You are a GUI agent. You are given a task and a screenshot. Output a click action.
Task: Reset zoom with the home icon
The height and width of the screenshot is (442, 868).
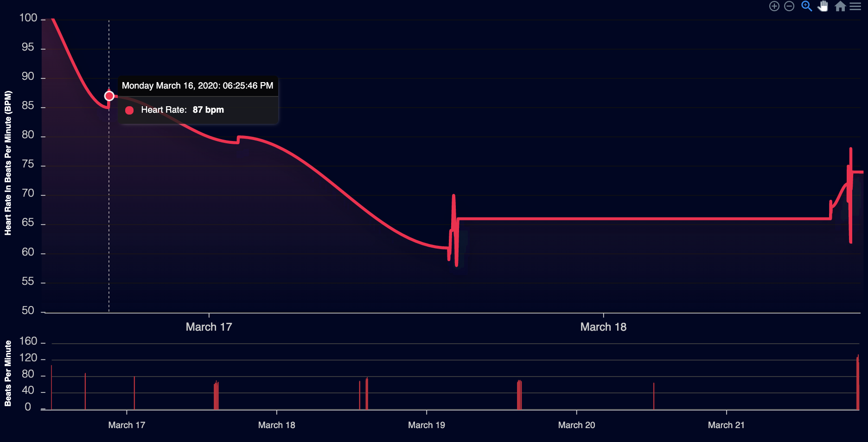click(x=840, y=6)
